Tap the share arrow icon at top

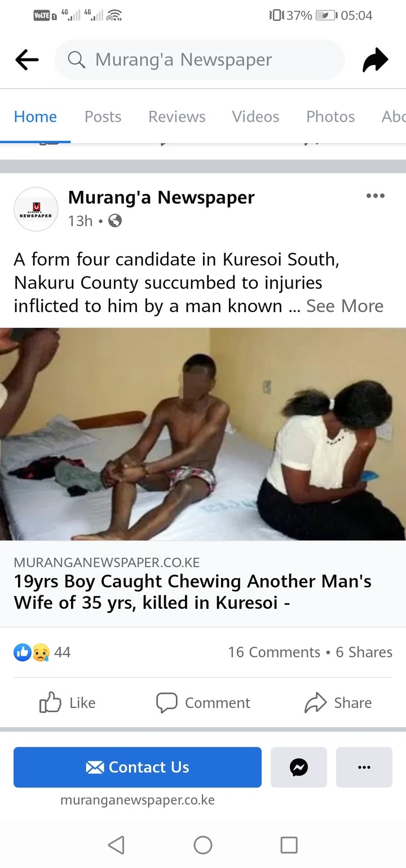(x=375, y=60)
